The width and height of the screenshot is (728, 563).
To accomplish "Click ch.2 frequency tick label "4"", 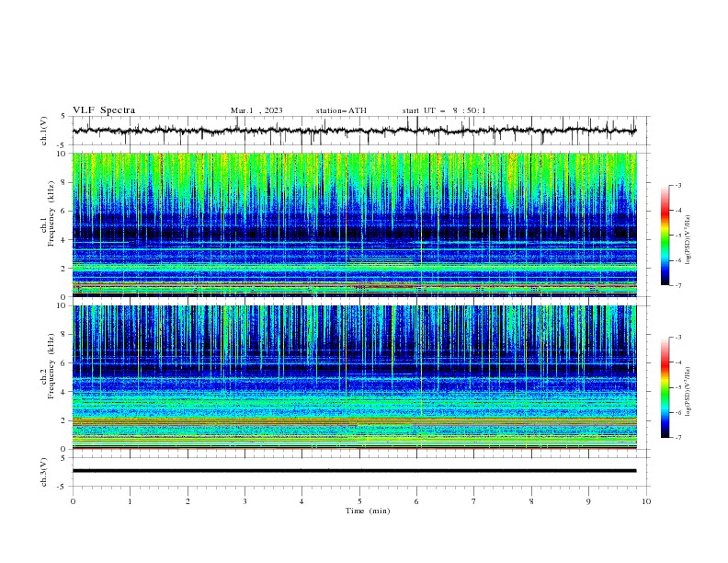I will point(65,392).
